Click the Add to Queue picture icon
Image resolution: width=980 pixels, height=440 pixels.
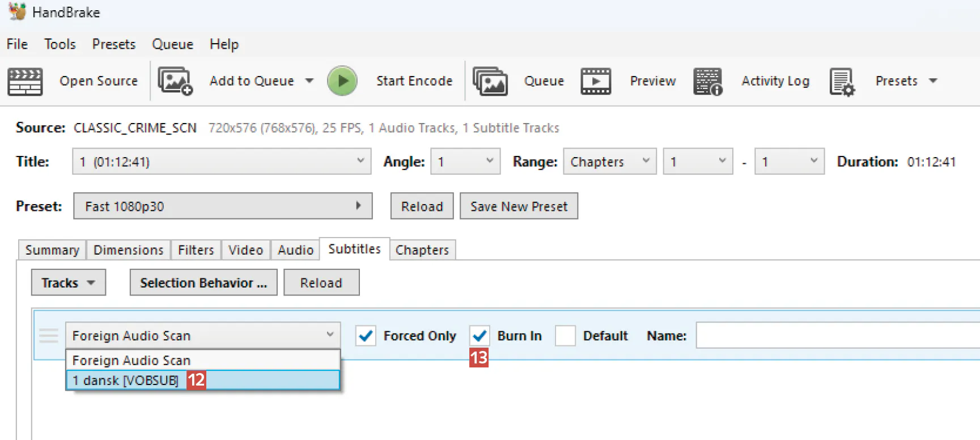pos(175,81)
